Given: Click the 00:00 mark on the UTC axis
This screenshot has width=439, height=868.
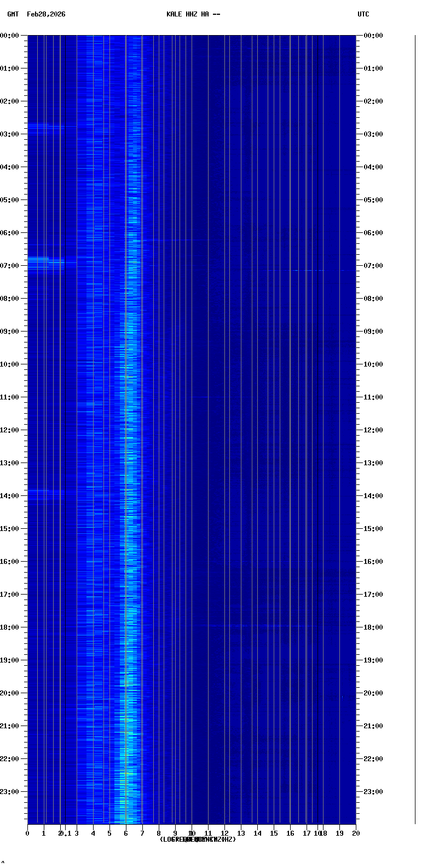Looking at the screenshot, I should pyautogui.click(x=373, y=36).
